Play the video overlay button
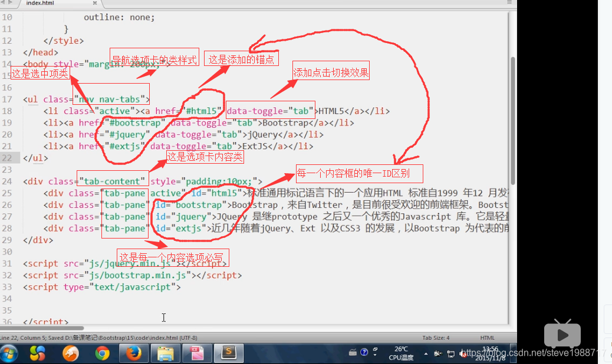The image size is (612, 364). tap(562, 335)
